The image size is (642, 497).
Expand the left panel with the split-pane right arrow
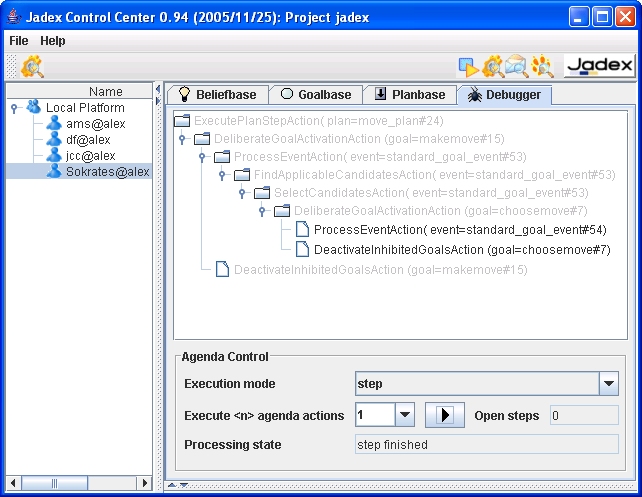[158, 101]
